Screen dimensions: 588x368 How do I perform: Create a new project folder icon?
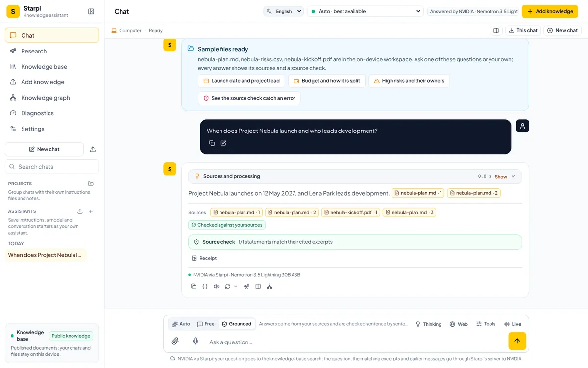click(x=91, y=184)
